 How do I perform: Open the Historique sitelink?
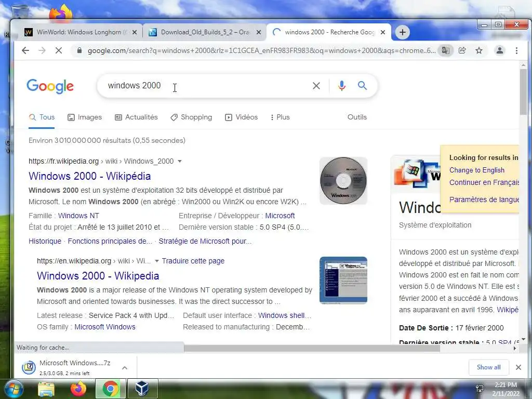coord(45,241)
